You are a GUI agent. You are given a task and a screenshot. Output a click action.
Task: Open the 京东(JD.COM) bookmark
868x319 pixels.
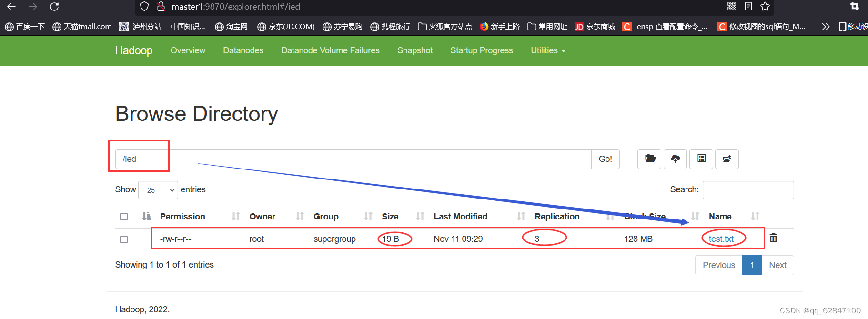[286, 27]
